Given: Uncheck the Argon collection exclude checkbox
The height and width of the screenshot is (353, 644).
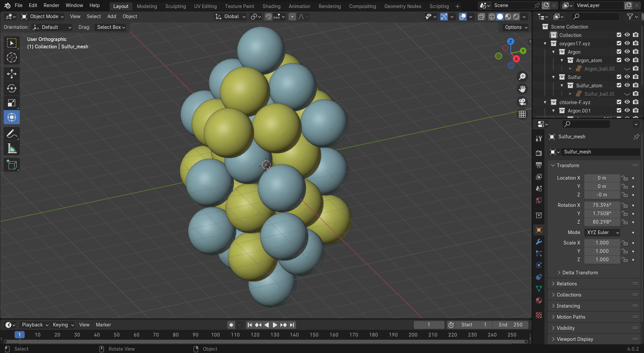Looking at the screenshot, I should pyautogui.click(x=619, y=52).
